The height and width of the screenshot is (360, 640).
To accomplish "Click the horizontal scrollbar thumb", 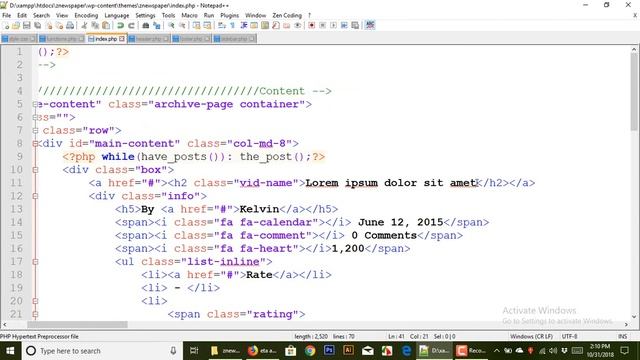I will tap(78, 324).
